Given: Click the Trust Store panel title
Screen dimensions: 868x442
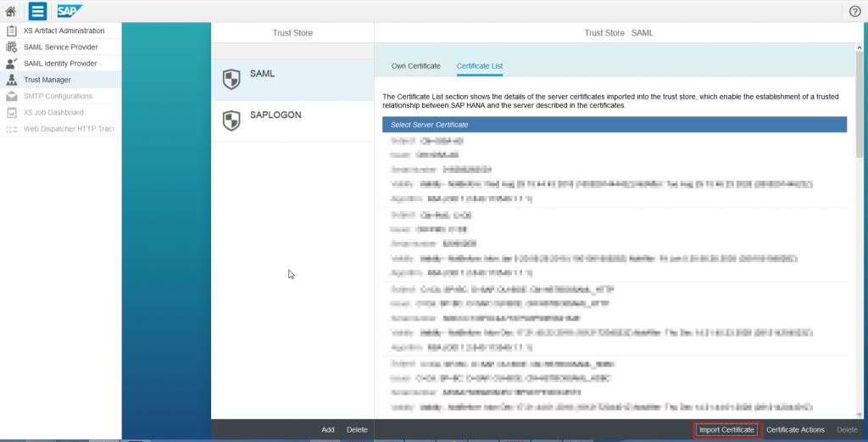Looking at the screenshot, I should tap(292, 33).
